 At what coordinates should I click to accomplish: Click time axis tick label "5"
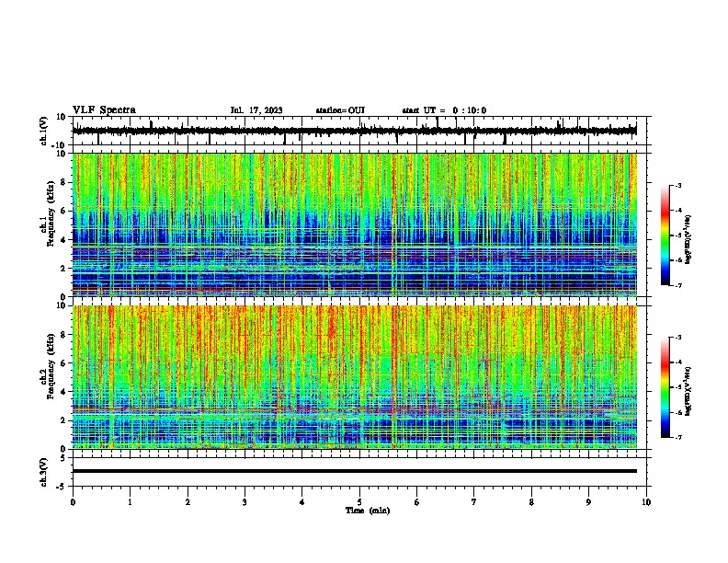click(x=359, y=502)
